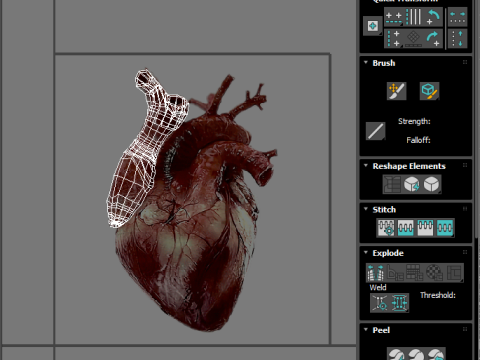Click the Stitch to Average icon

406,228
